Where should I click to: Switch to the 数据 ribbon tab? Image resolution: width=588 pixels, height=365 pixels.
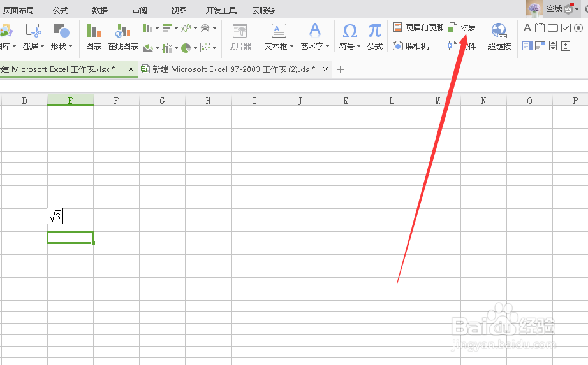pyautogui.click(x=100, y=10)
